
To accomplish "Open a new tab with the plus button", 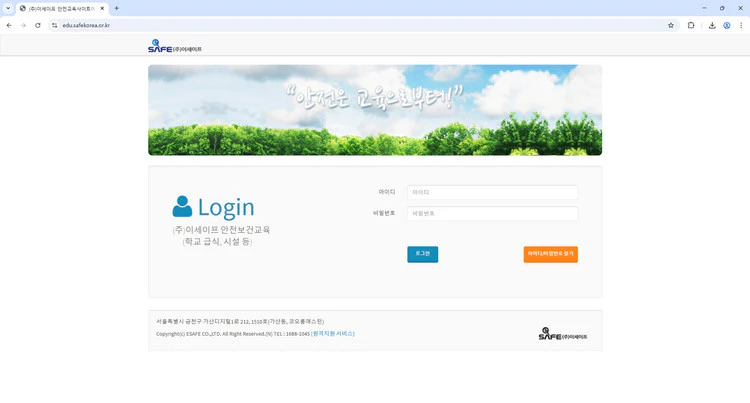I will click(x=116, y=8).
